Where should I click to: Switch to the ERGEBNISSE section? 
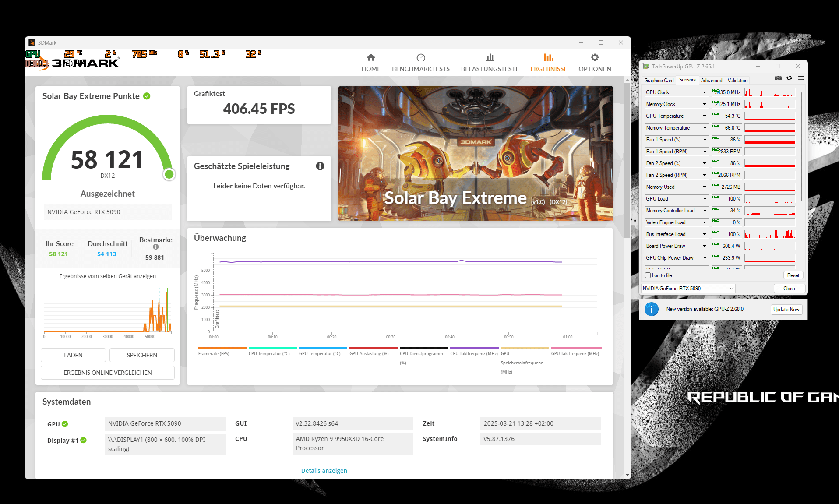pos(549,63)
